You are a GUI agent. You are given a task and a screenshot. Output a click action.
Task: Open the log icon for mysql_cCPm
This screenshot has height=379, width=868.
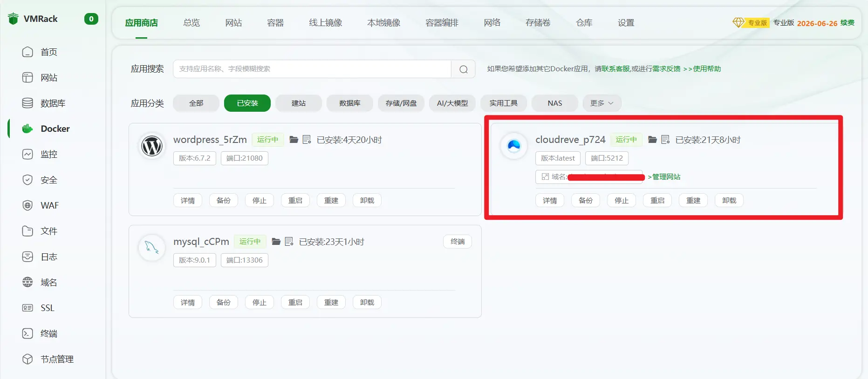[x=289, y=242]
